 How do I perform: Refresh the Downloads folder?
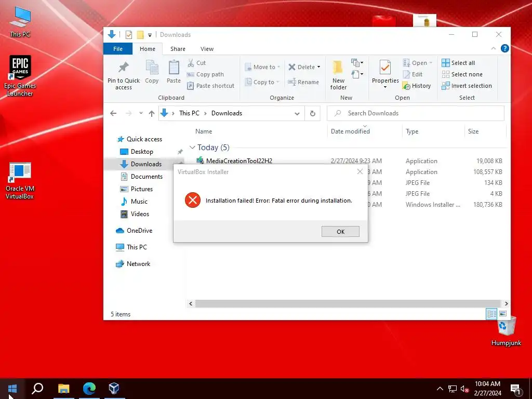[x=312, y=113]
